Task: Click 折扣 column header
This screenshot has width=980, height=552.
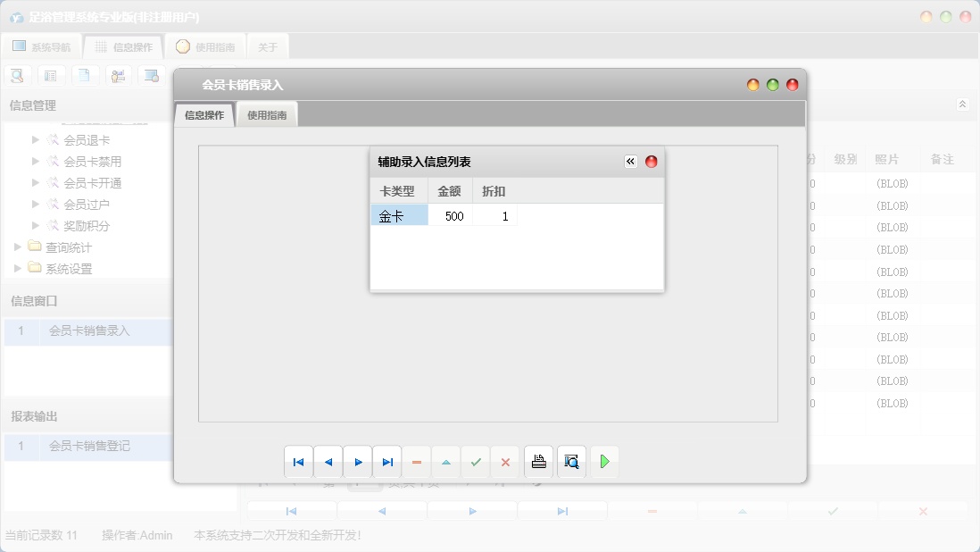Action: click(x=494, y=191)
